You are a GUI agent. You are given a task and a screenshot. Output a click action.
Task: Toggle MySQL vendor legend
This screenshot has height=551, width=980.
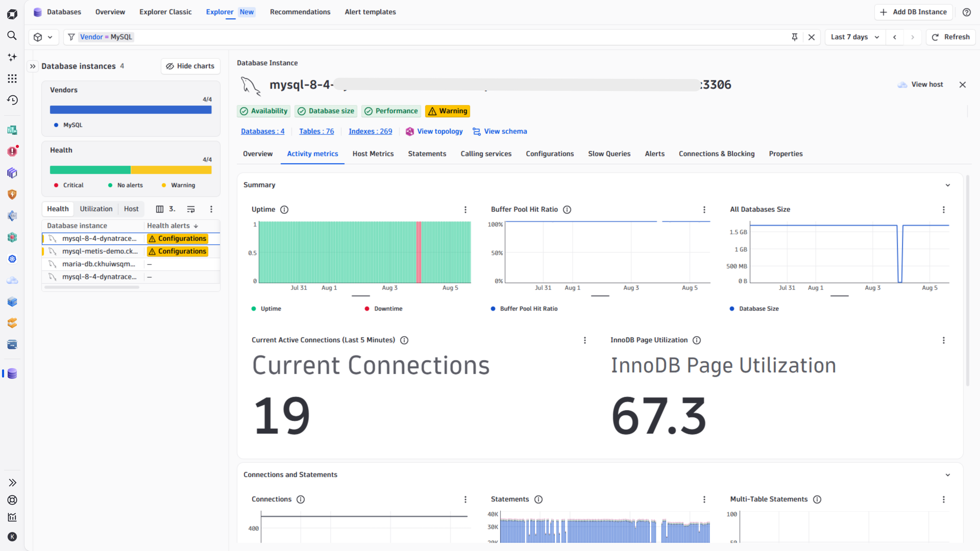tap(68, 125)
